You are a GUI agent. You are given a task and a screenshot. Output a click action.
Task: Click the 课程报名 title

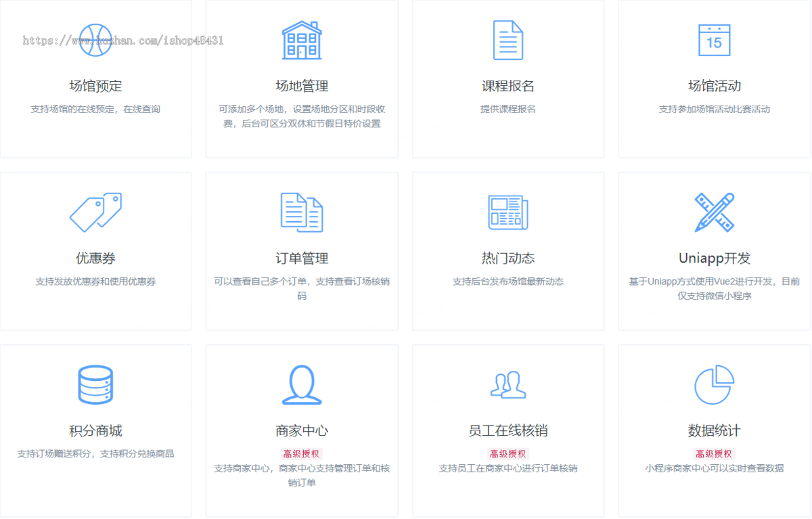click(508, 86)
